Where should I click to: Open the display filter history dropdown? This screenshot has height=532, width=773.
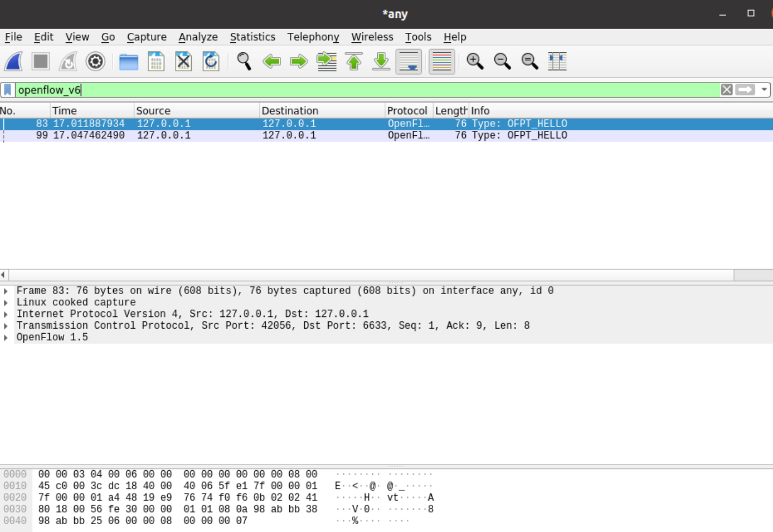click(764, 90)
